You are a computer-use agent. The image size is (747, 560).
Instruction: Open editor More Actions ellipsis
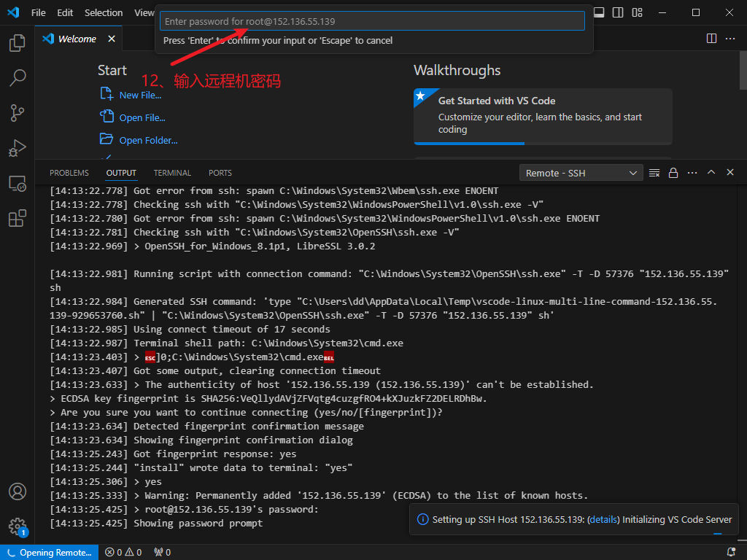[729, 39]
